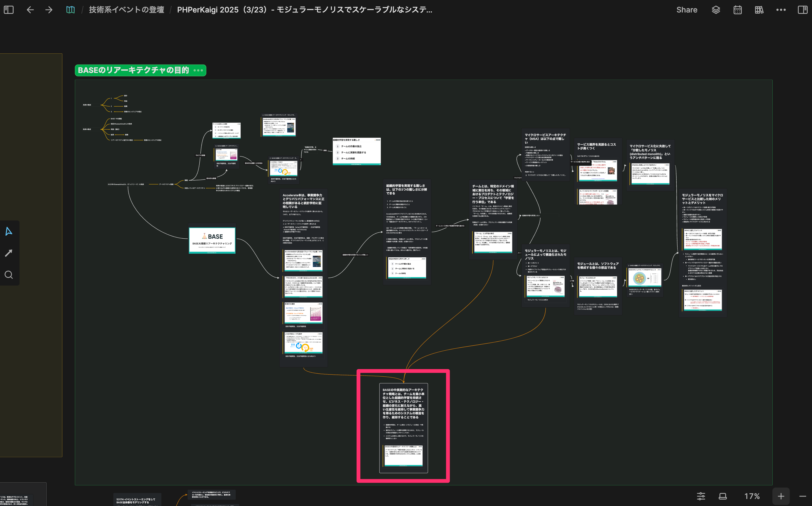Open whiteboard display settings sliders

(701, 496)
